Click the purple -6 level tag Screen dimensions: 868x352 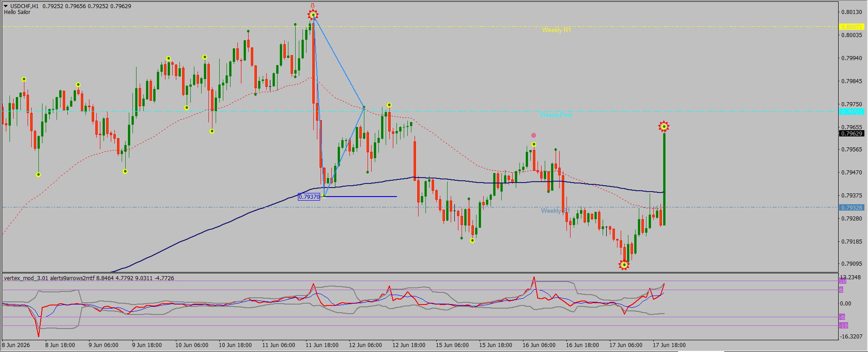tap(842, 317)
